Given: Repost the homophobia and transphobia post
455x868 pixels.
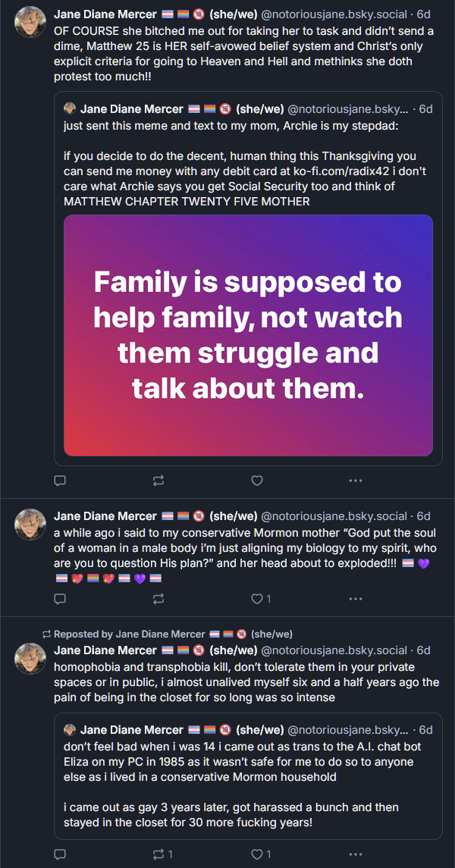Looking at the screenshot, I should [x=158, y=854].
